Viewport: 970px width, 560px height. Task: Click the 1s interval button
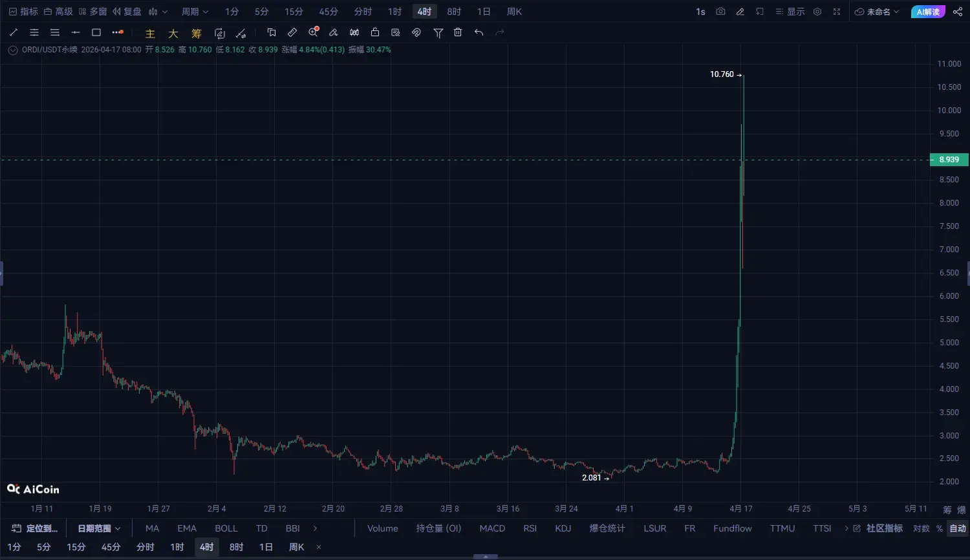coord(700,12)
